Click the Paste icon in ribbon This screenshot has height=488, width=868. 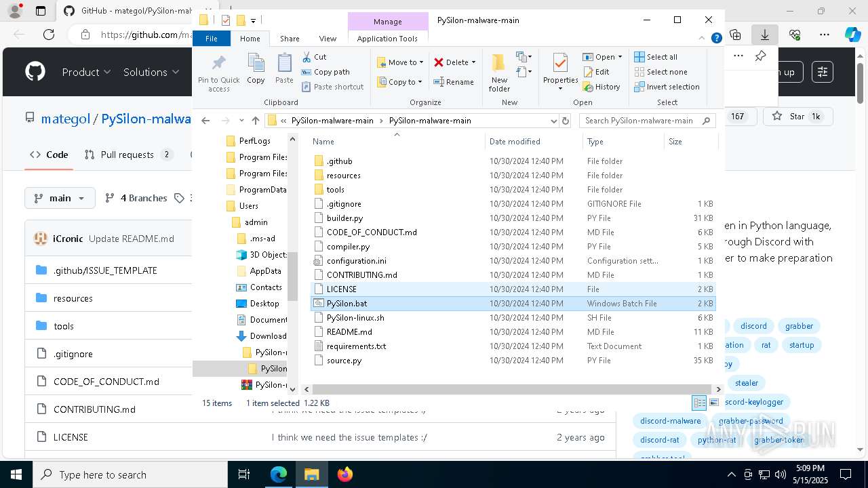coord(284,69)
